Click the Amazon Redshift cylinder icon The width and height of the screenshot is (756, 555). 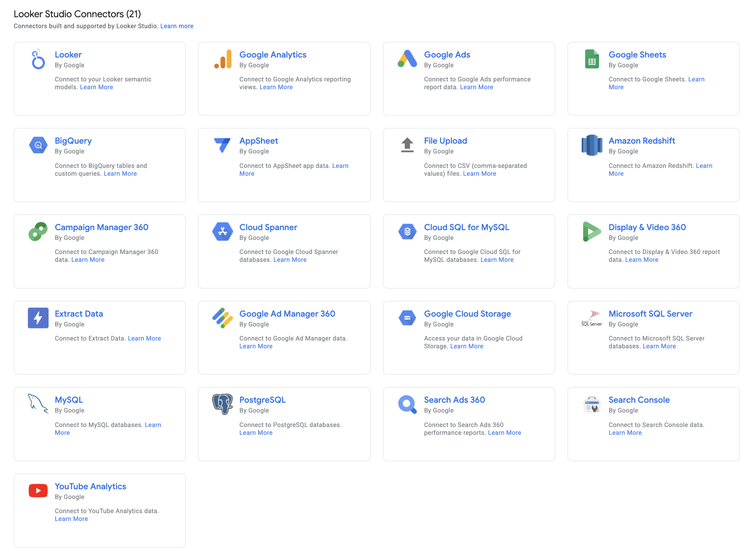591,145
